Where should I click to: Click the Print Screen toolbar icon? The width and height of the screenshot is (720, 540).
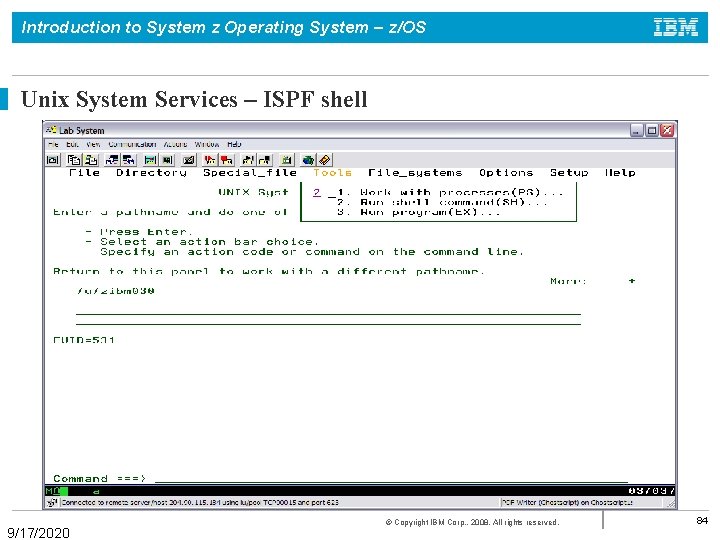point(53,160)
